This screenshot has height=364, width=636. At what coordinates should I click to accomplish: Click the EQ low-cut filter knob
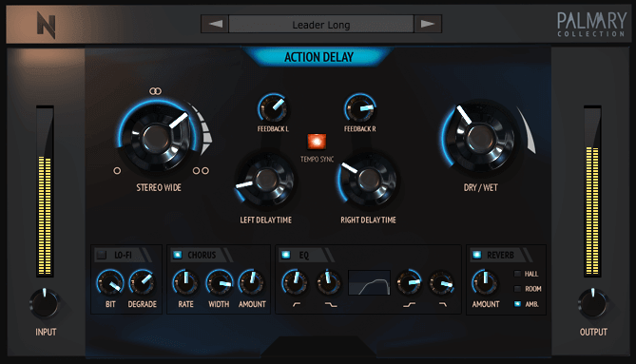(295, 282)
